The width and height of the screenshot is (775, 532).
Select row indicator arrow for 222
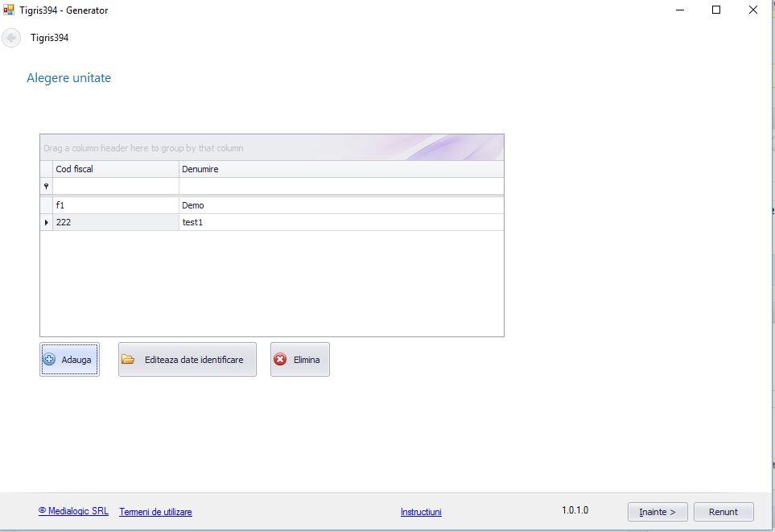(x=46, y=222)
